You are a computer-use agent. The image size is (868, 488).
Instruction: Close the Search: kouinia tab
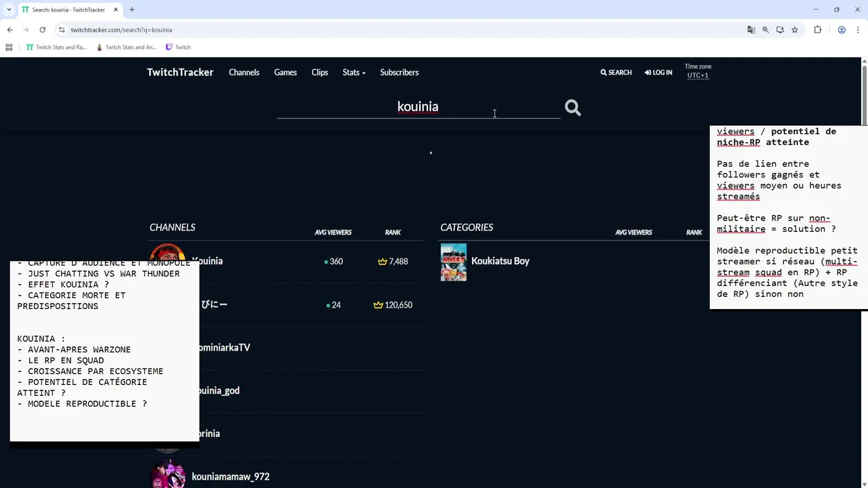[x=116, y=9]
